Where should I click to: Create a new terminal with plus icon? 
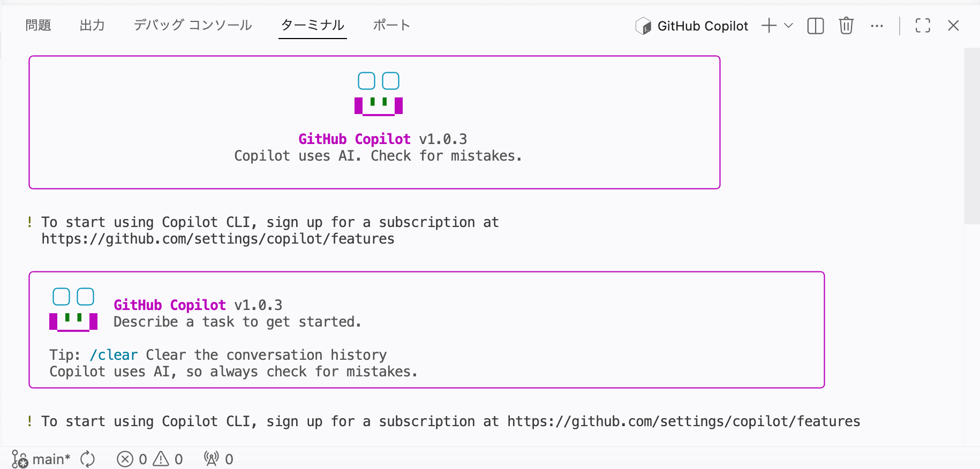[769, 26]
